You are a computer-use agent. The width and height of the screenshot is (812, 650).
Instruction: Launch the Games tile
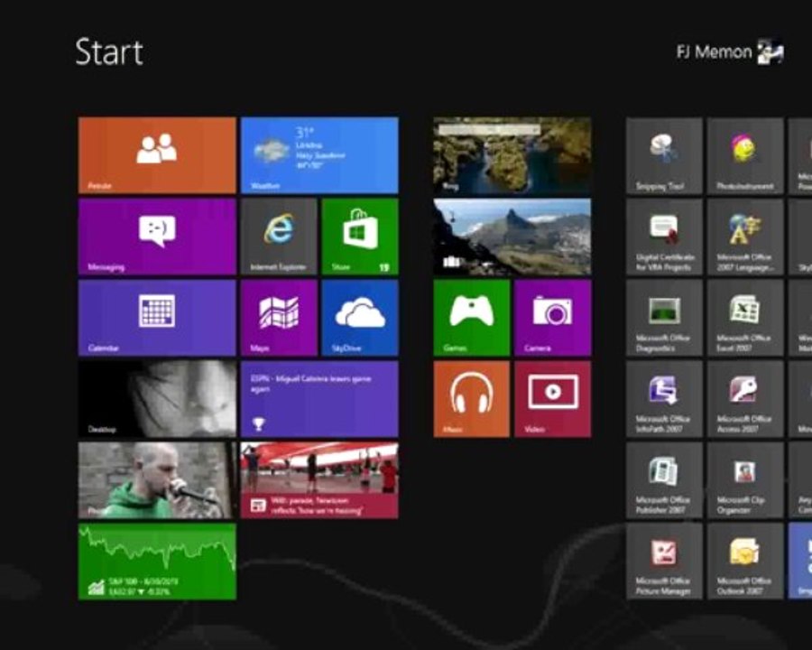(472, 318)
